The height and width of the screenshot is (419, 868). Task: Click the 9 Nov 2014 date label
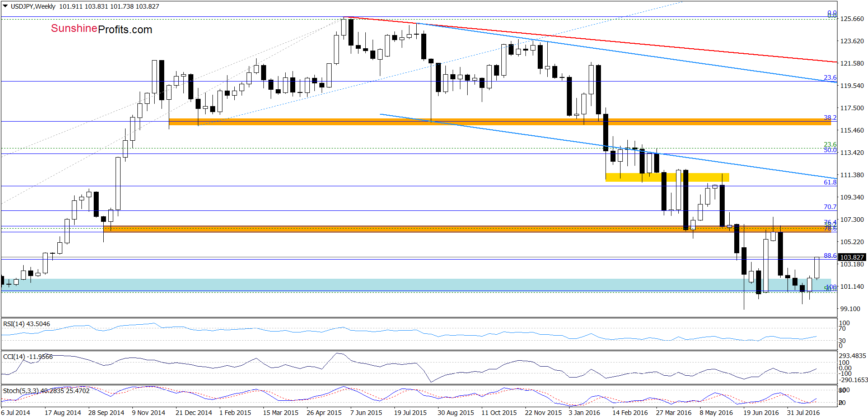click(148, 413)
